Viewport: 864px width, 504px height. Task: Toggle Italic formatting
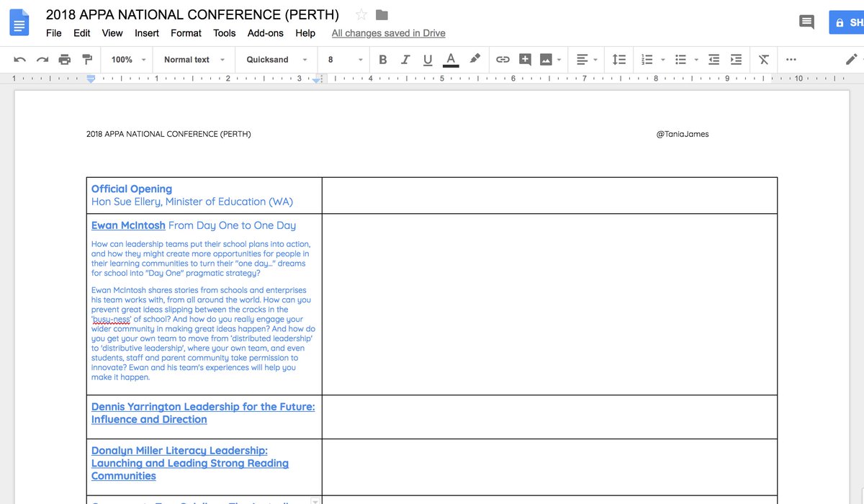coord(405,60)
